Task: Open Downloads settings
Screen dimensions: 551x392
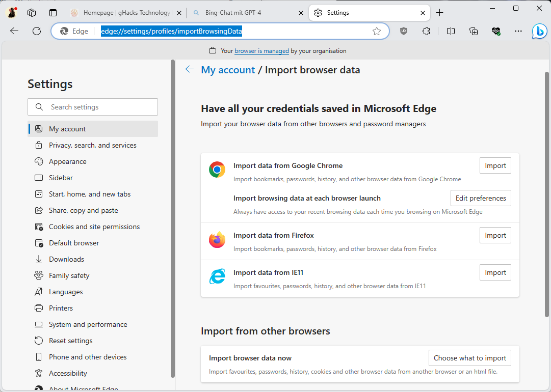Action: pyautogui.click(x=93, y=259)
